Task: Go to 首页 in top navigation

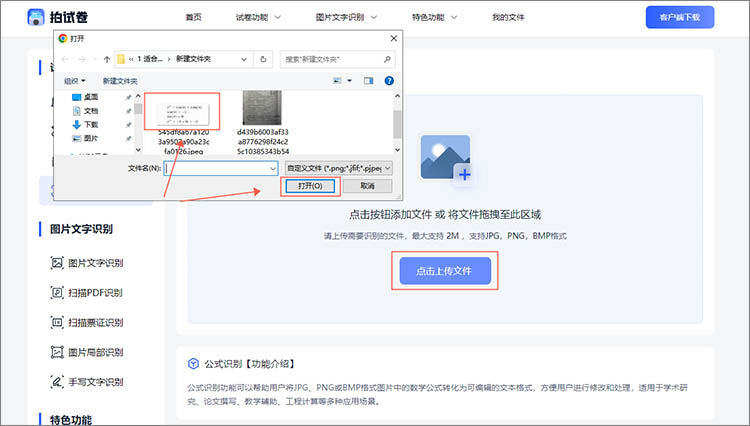Action: [x=194, y=18]
